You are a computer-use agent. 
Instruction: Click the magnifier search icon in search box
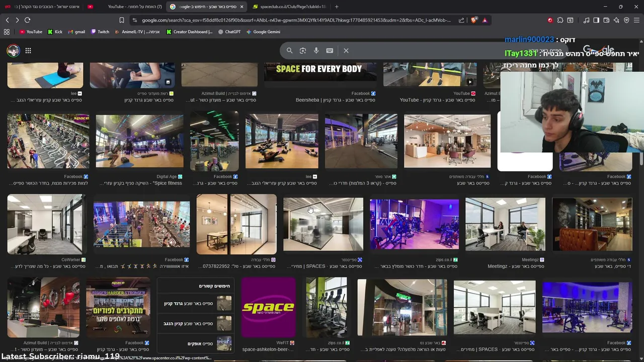pyautogui.click(x=289, y=50)
